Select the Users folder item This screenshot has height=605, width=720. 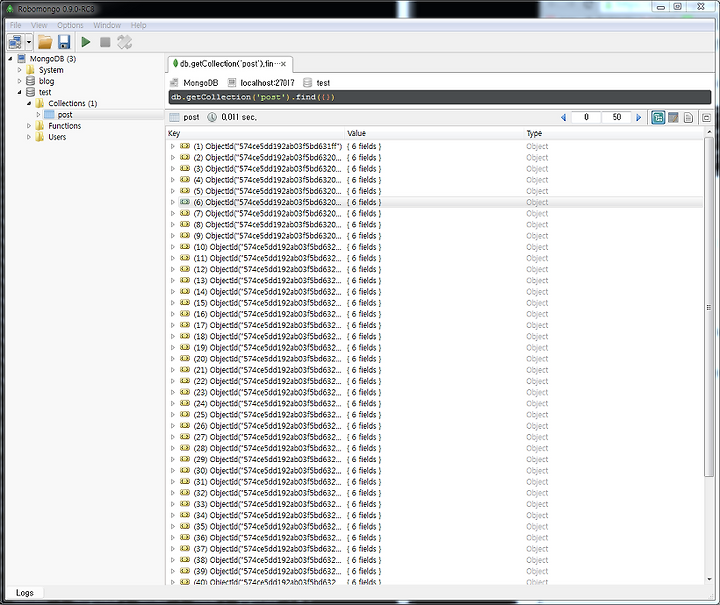(57, 137)
